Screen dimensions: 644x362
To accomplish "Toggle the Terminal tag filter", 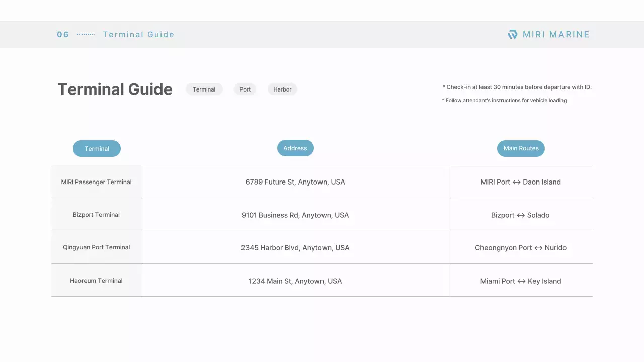I will click(204, 89).
